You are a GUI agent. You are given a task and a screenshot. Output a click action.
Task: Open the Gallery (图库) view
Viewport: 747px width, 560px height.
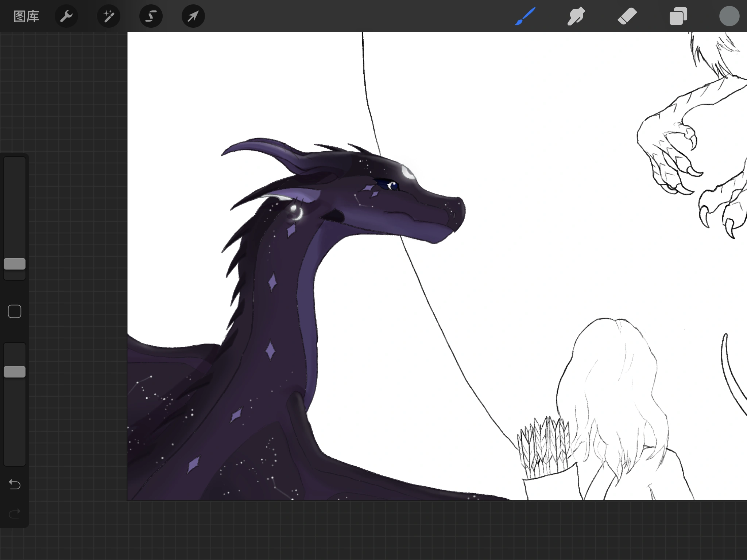(26, 16)
